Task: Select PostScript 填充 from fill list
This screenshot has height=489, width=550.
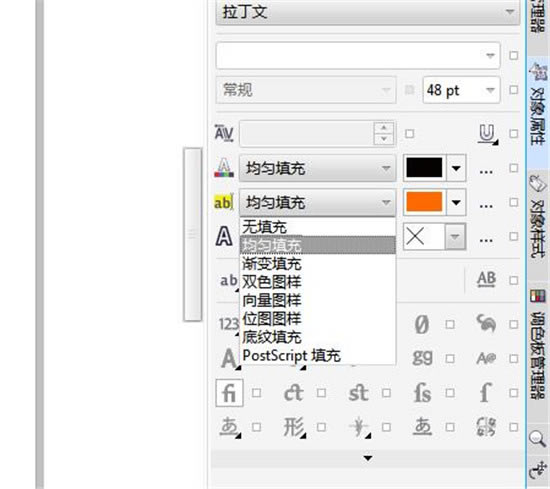Action: (x=318, y=355)
